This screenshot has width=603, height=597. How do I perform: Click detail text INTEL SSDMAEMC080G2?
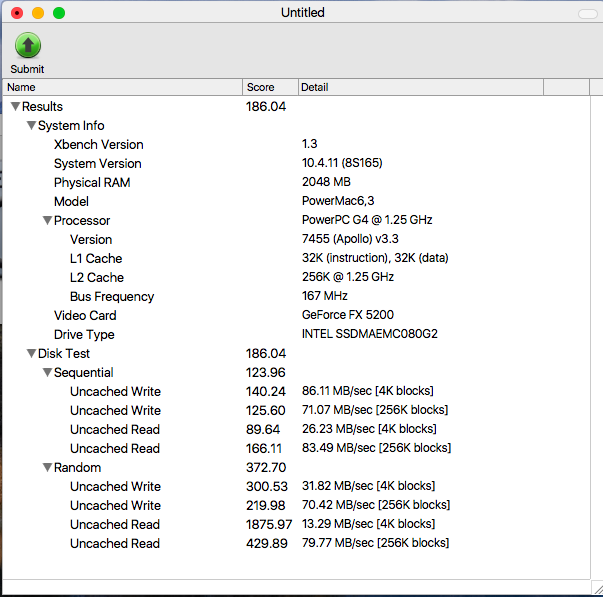pos(370,334)
